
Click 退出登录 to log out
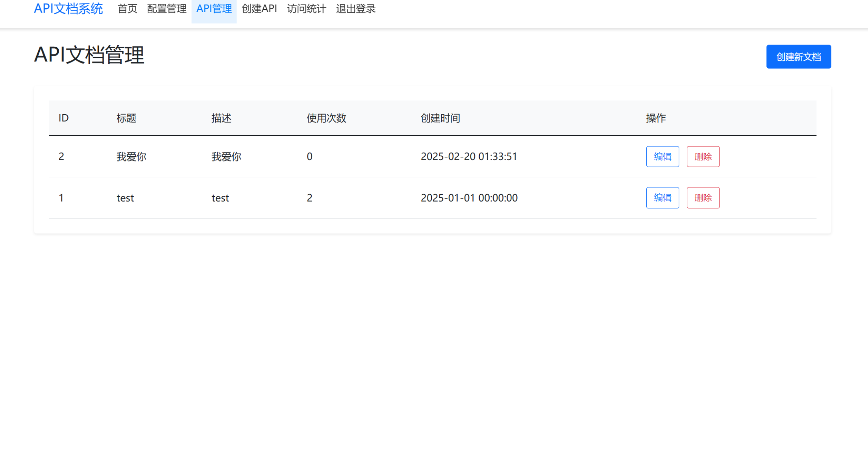(355, 9)
